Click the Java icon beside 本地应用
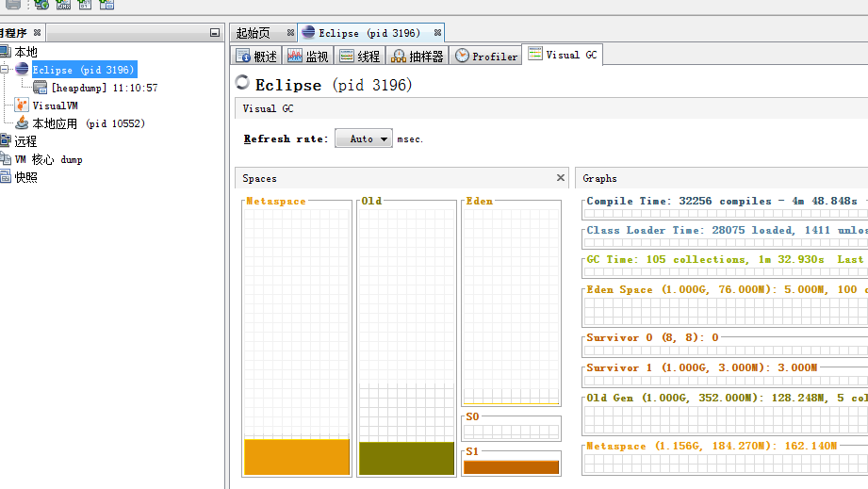Viewport: 868px width, 489px height. pyautogui.click(x=22, y=122)
